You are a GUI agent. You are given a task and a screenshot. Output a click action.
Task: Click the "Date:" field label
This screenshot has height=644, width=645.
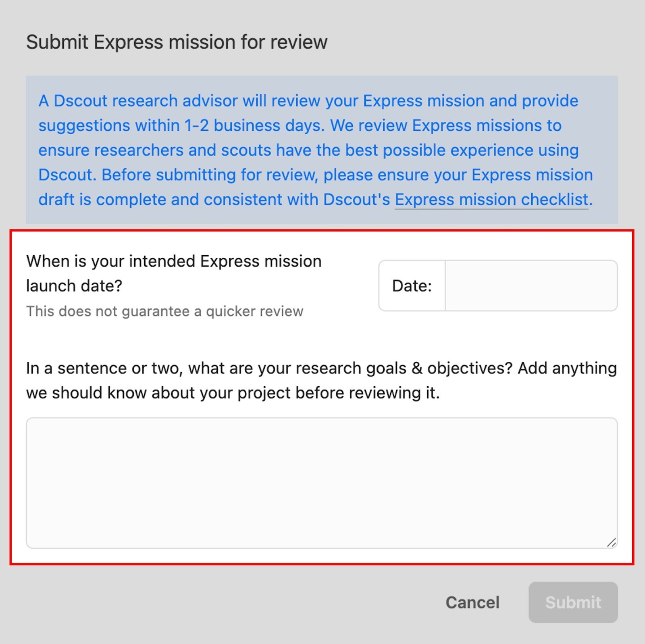point(412,286)
